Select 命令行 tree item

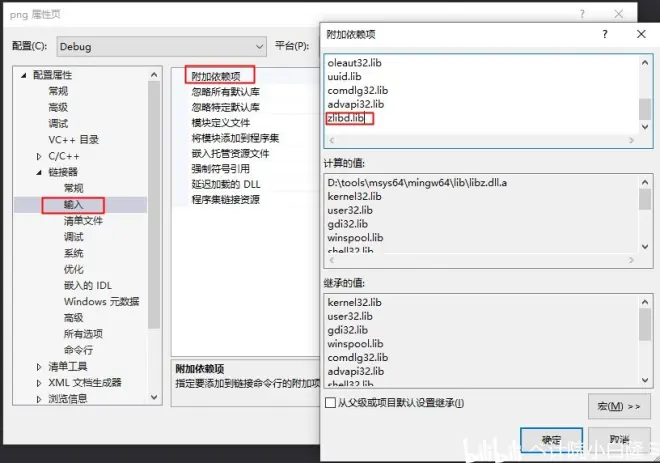79,350
